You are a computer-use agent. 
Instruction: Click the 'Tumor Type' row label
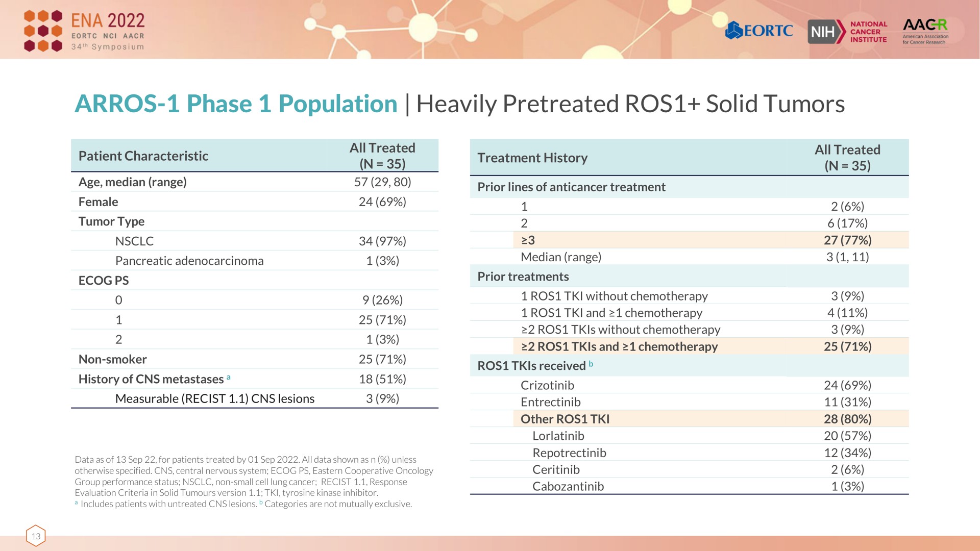click(111, 221)
